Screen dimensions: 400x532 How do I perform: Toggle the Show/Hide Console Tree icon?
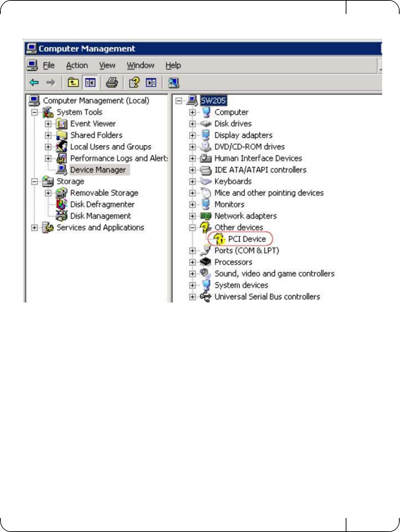[x=90, y=82]
